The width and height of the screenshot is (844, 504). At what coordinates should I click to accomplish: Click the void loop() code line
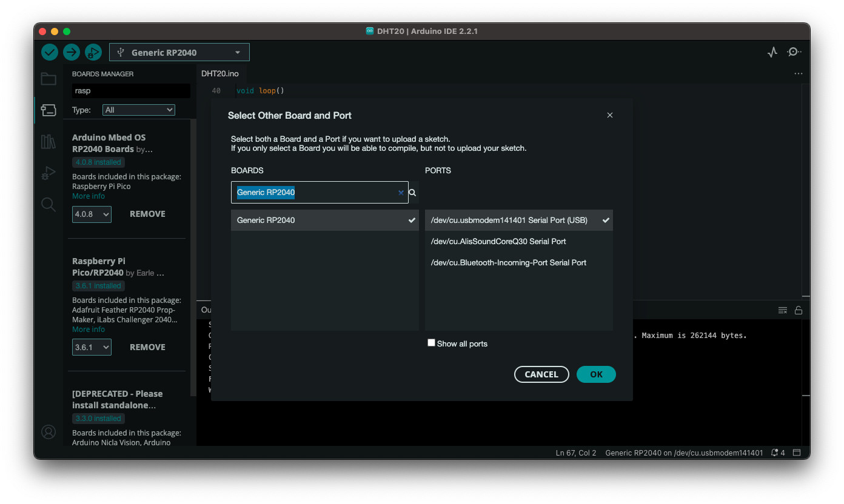click(260, 91)
